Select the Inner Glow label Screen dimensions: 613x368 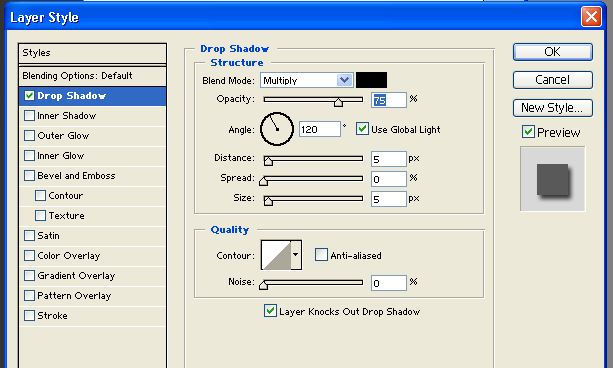click(61, 156)
